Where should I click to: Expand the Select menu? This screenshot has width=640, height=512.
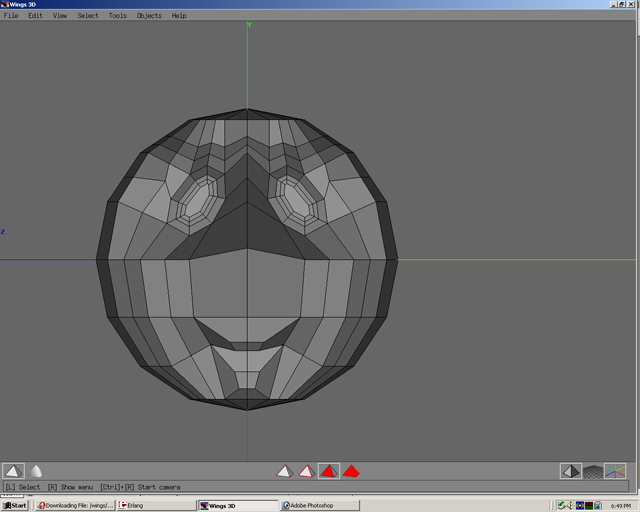pyautogui.click(x=88, y=16)
